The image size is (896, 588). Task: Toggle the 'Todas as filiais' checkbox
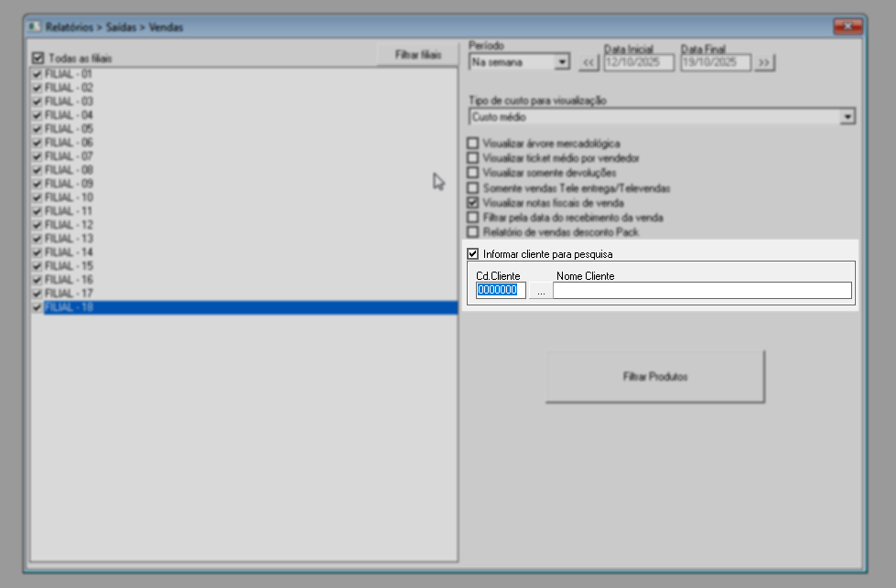click(x=38, y=58)
